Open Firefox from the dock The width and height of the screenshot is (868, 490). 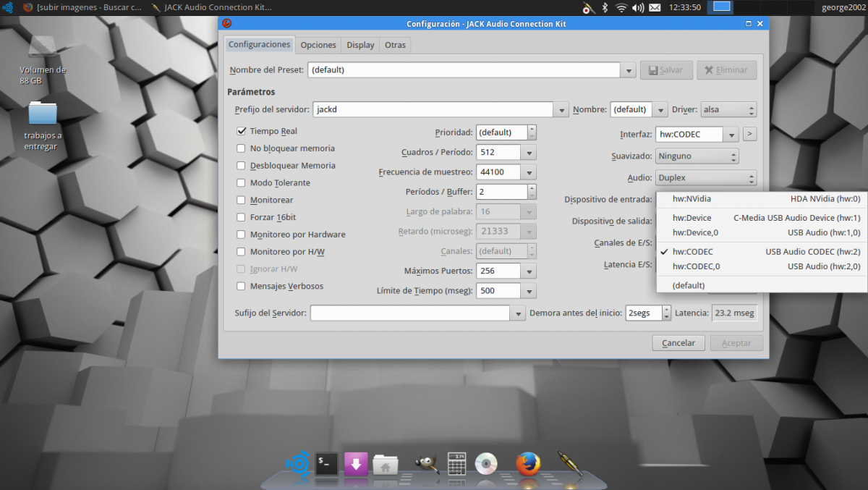[x=528, y=463]
